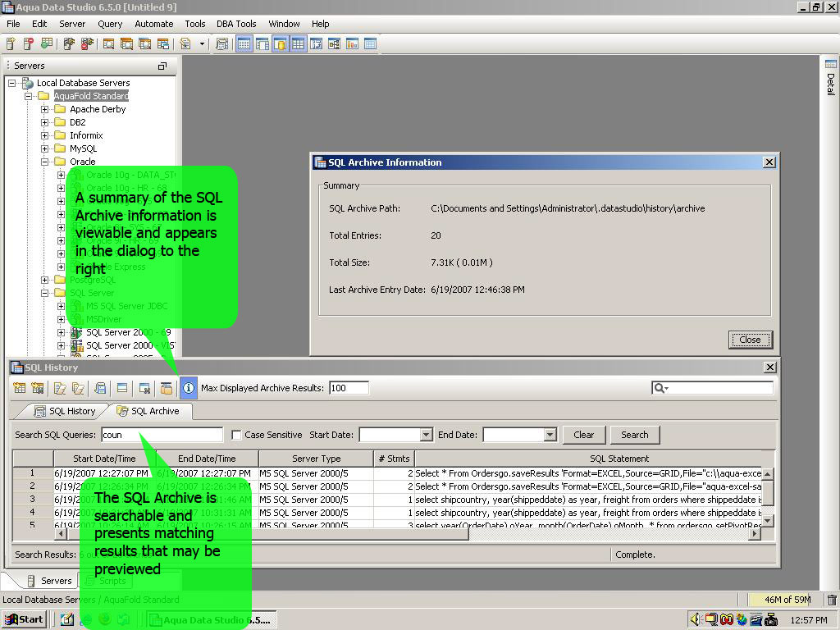Click the magnifier quick search field

click(713, 388)
